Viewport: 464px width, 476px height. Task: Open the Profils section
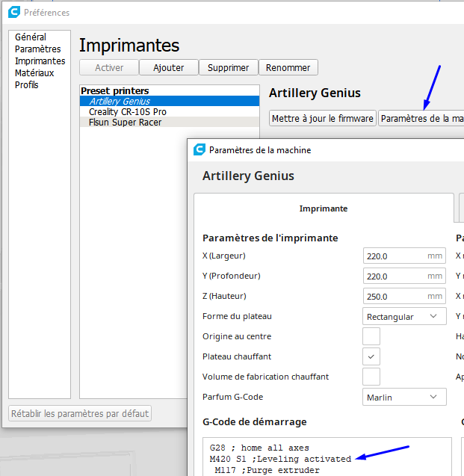[27, 84]
